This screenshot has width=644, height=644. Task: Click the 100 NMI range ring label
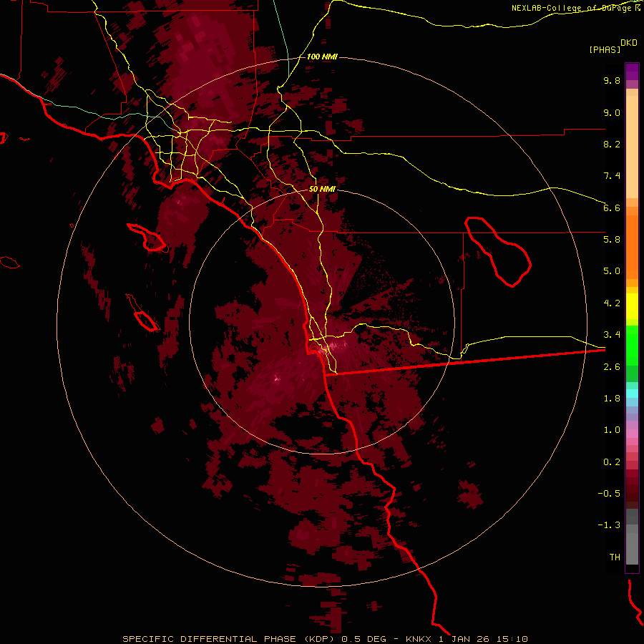[x=322, y=57]
